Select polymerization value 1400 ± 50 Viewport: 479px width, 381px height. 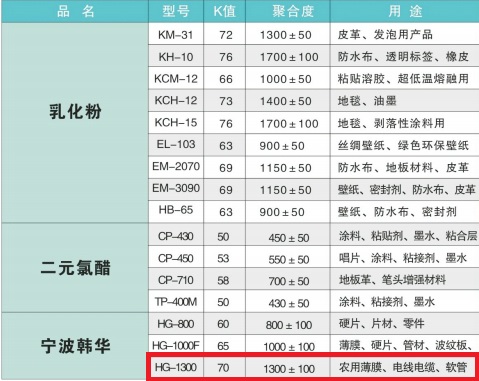click(286, 101)
